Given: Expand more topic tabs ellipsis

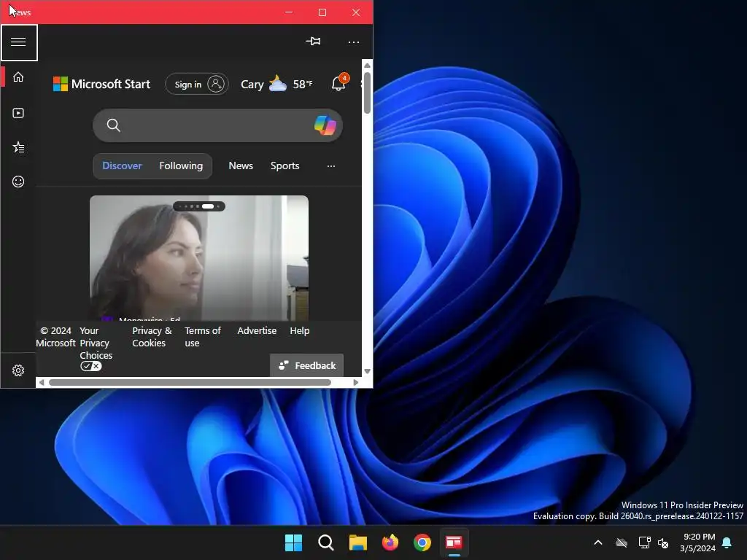Looking at the screenshot, I should [331, 166].
